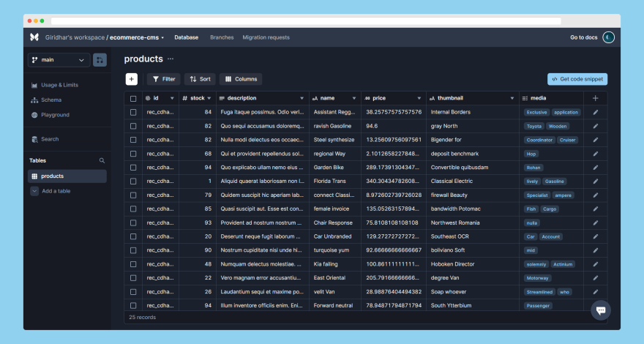The height and width of the screenshot is (344, 644).
Task: Edit the Car Unbranded row with the pencil
Action: pyautogui.click(x=595, y=236)
